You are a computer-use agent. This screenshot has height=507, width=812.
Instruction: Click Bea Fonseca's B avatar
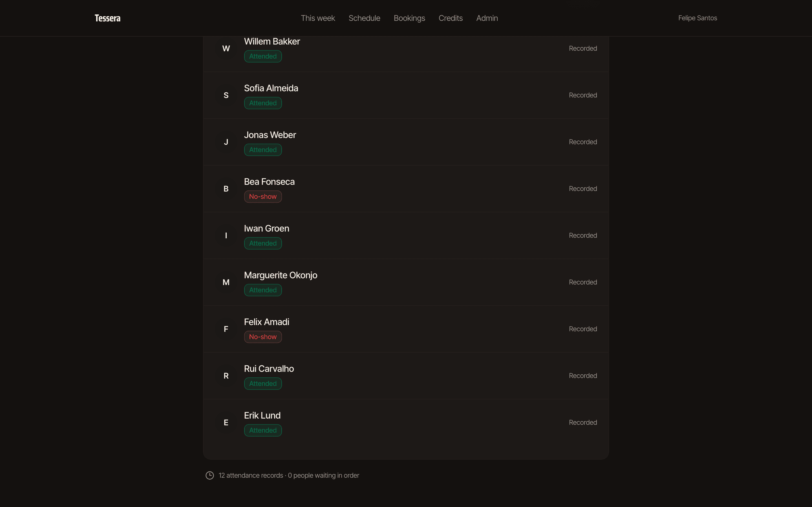click(x=226, y=189)
